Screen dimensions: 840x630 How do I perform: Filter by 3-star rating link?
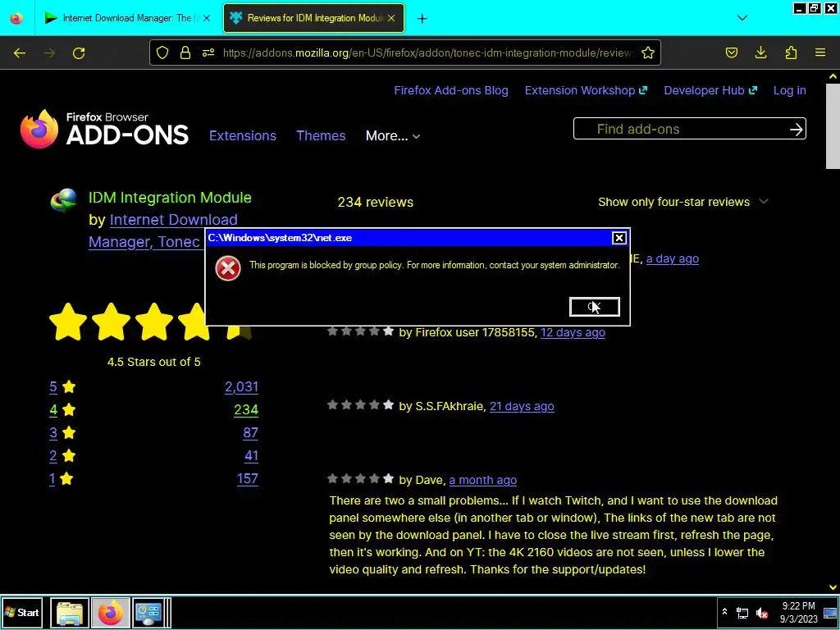(x=53, y=433)
